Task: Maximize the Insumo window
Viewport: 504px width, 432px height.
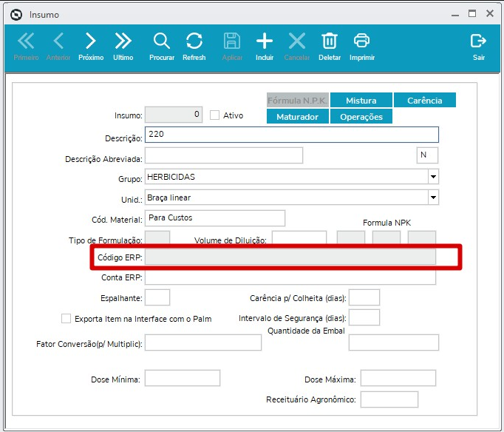Action: click(472, 13)
